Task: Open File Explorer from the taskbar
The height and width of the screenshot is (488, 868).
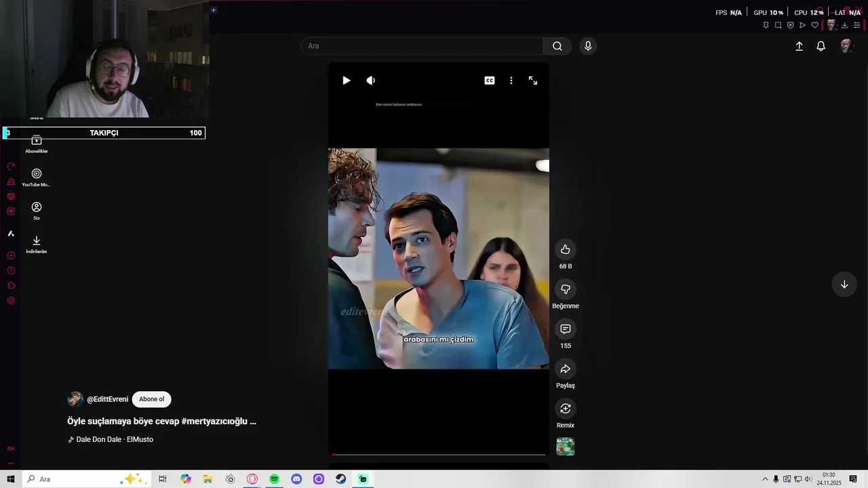Action: [x=208, y=479]
